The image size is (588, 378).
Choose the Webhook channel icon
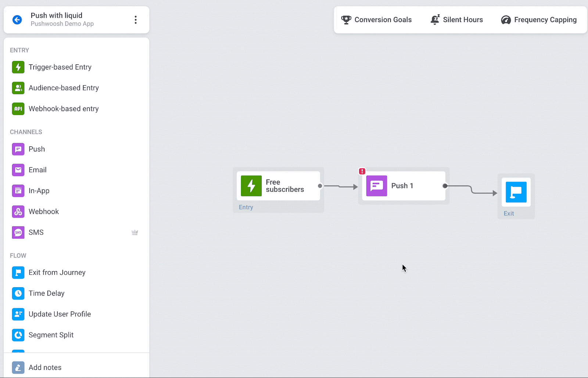18,212
